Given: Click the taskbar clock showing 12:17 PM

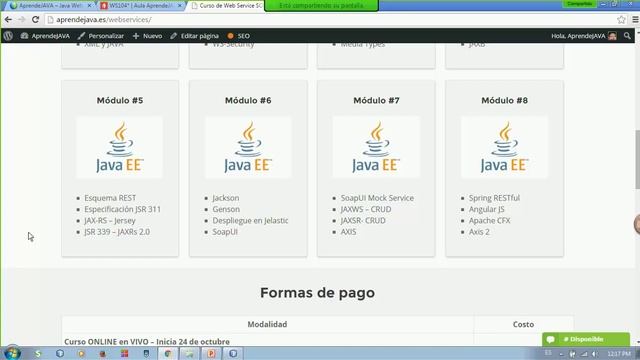Looking at the screenshot, I should coord(619,354).
